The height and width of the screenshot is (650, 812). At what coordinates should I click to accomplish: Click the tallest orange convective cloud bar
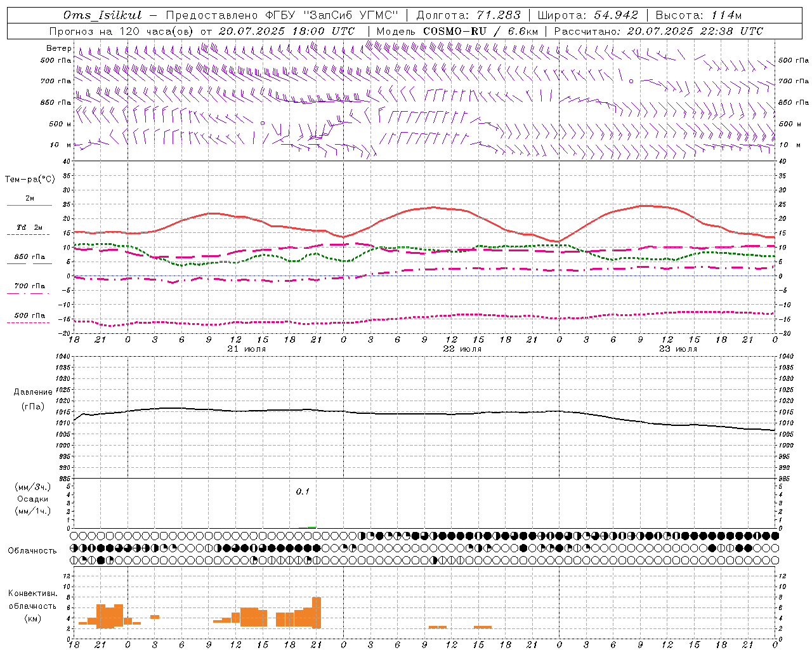[x=317, y=612]
